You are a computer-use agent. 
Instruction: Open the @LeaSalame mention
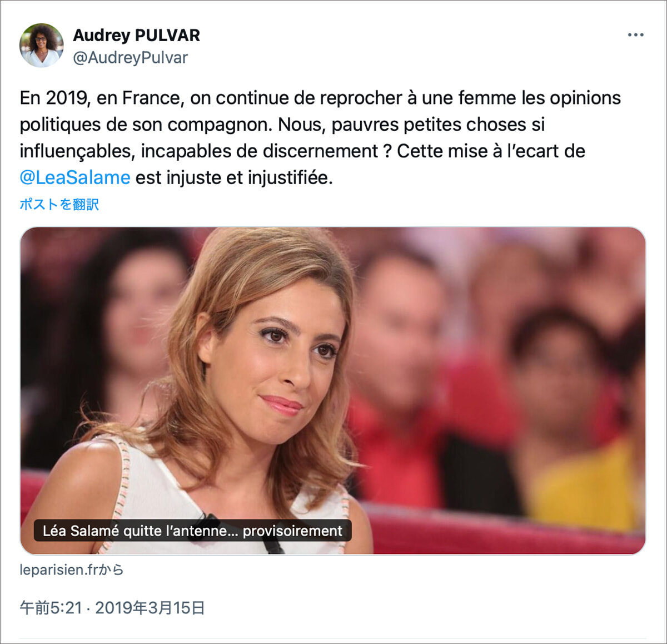pos(75,177)
